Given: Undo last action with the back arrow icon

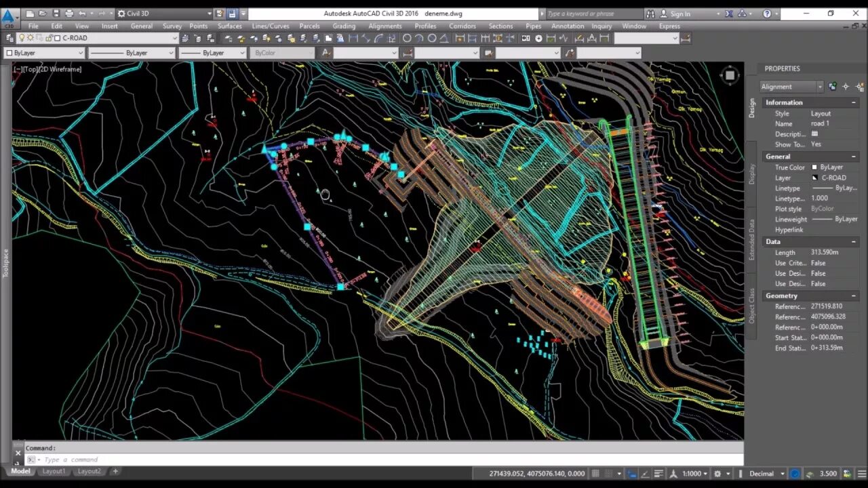Looking at the screenshot, I should click(x=82, y=14).
